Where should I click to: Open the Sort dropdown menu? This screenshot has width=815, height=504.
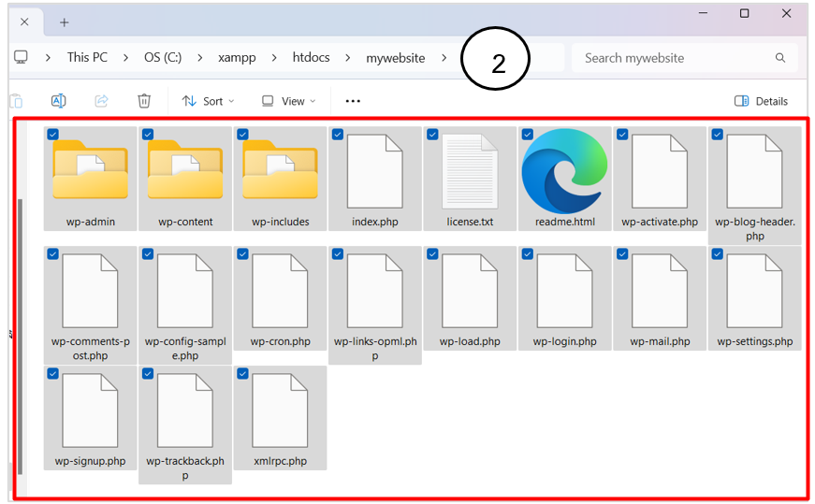pos(208,101)
